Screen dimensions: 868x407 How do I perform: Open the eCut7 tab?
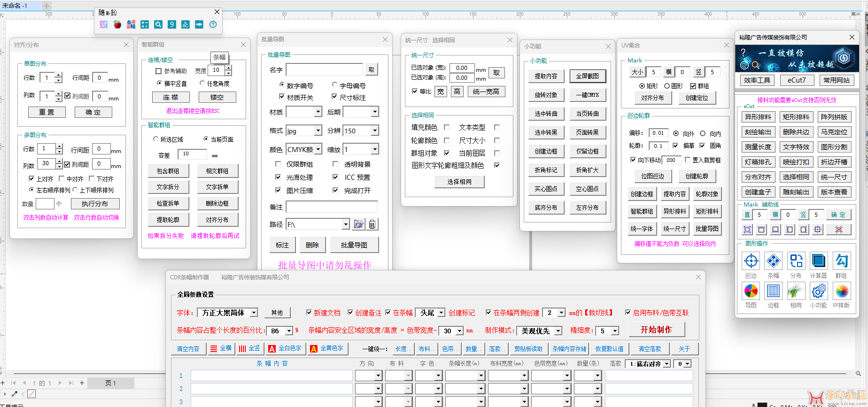coord(797,80)
